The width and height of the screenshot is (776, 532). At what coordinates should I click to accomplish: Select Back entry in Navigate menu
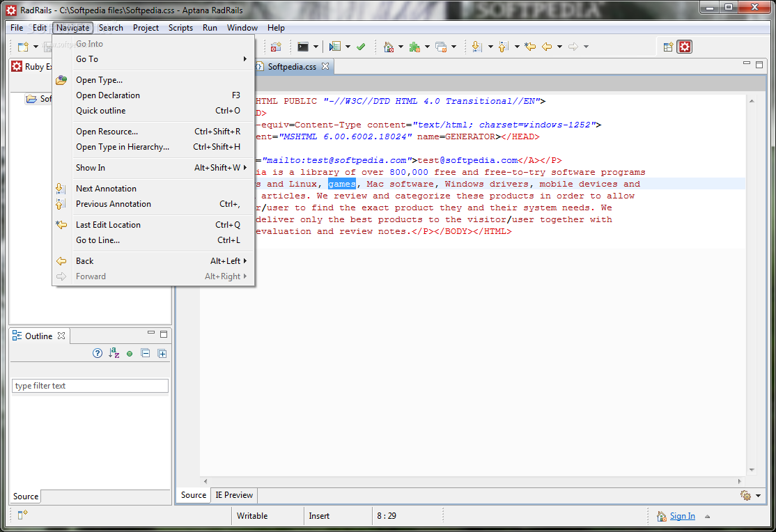tap(153, 261)
